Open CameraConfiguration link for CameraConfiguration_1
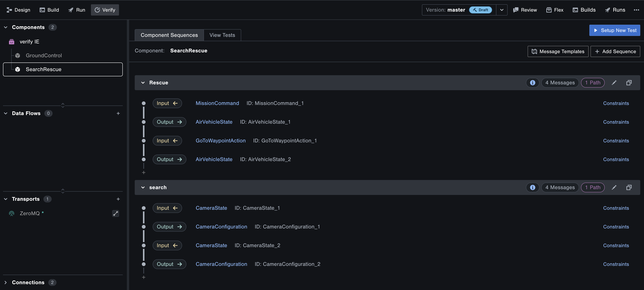 [x=221, y=227]
